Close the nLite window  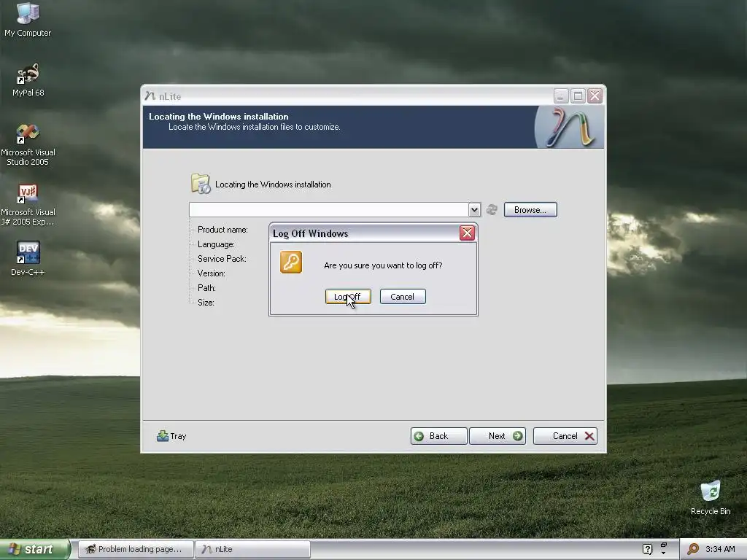pos(595,96)
